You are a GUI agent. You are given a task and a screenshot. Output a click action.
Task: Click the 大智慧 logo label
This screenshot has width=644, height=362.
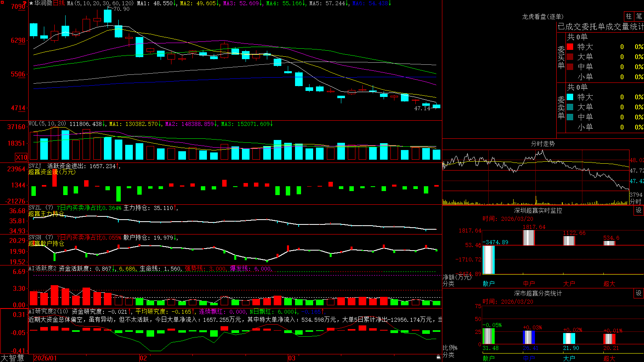(x=12, y=358)
